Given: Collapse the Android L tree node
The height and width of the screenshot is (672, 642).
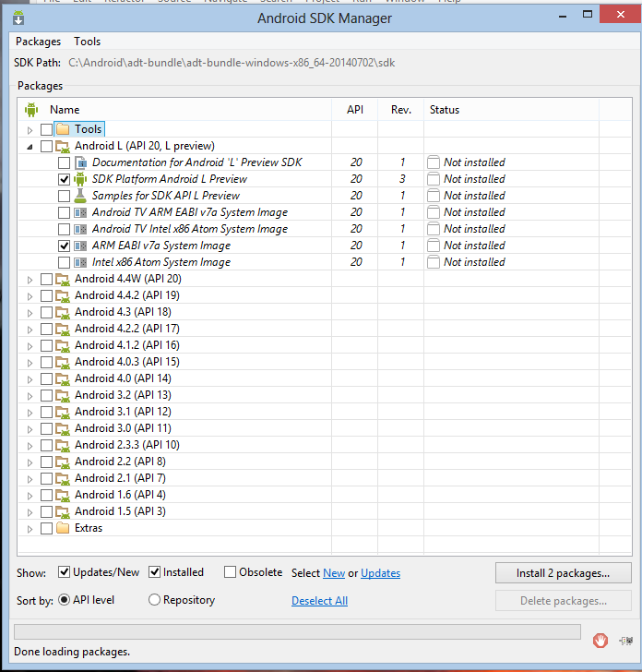Looking at the screenshot, I should [x=30, y=147].
